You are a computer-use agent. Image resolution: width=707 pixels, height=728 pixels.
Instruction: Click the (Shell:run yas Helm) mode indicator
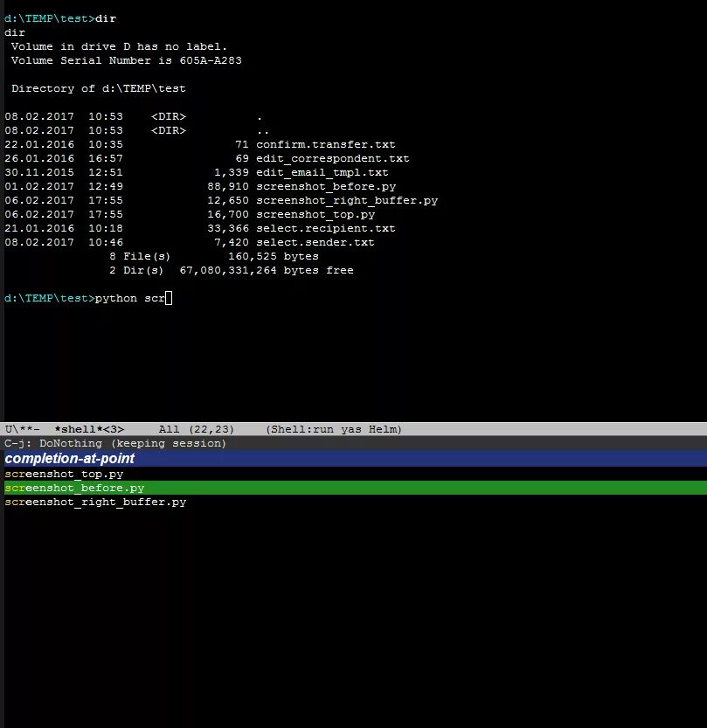[x=334, y=429]
